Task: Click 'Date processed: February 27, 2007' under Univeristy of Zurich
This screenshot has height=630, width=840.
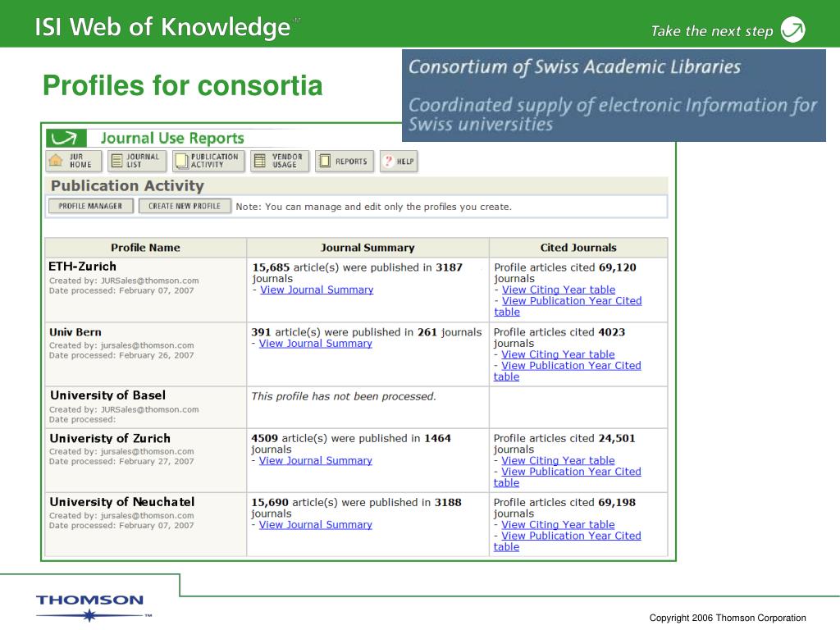Action: pos(121,461)
